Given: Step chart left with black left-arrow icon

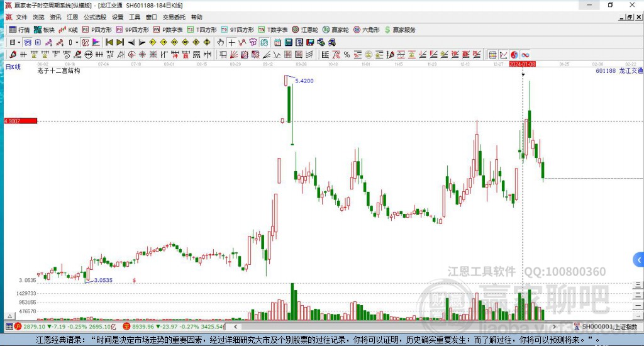Looking at the screenshot, I should 131,42.
